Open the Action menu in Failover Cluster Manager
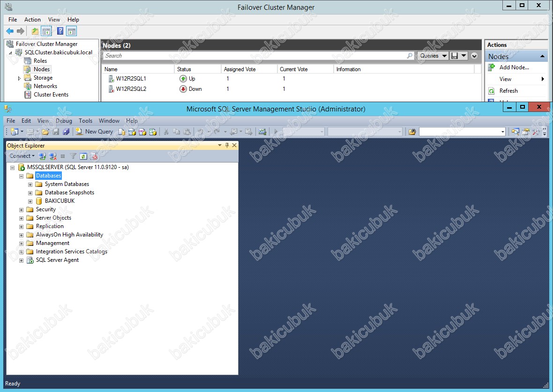Image resolution: width=553 pixels, height=392 pixels. click(x=32, y=20)
